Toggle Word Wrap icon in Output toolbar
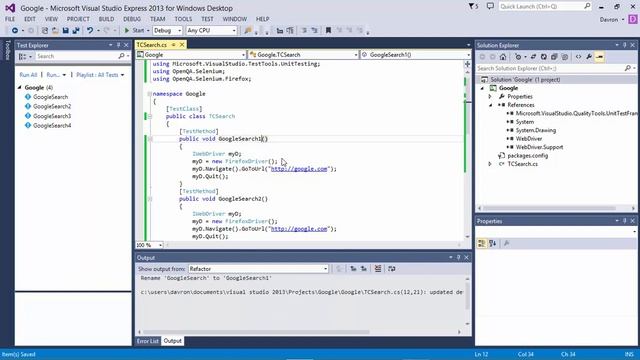 pos(391,269)
